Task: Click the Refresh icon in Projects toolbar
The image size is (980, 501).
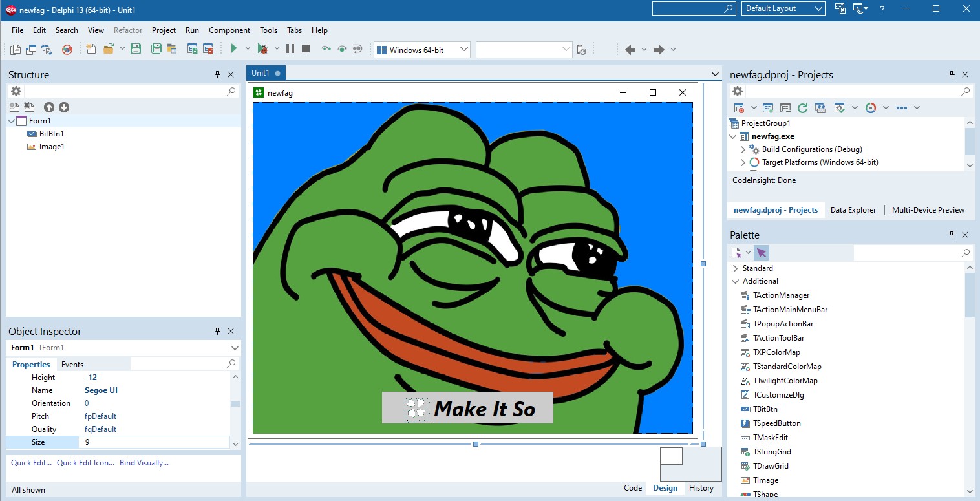Action: (x=802, y=108)
